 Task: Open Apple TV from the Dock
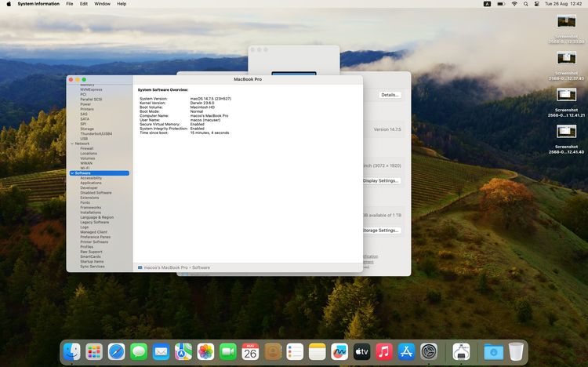point(362,352)
